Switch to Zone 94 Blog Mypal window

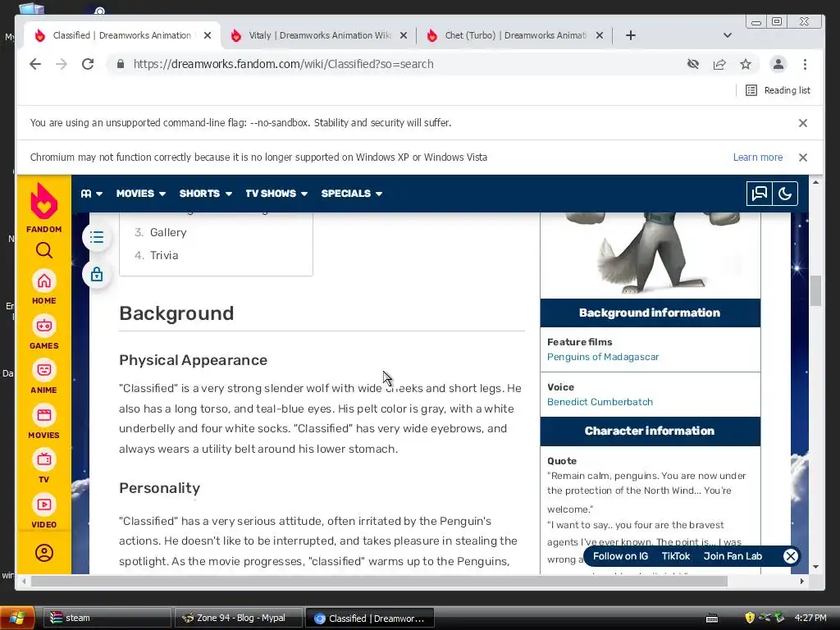239,618
